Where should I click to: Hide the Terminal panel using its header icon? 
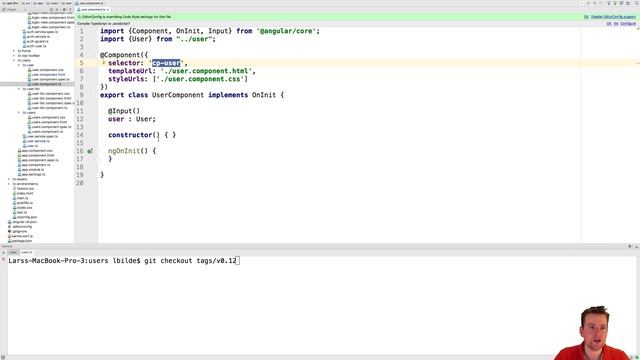[636, 246]
